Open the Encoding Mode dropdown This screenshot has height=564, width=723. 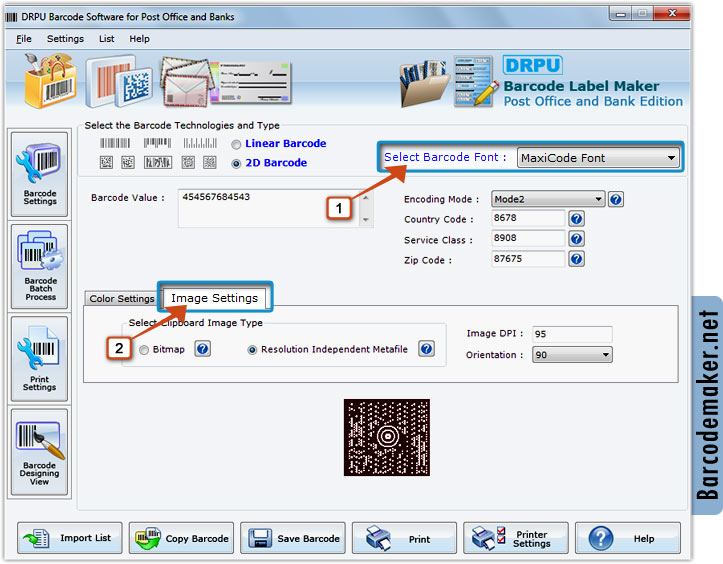tap(548, 199)
